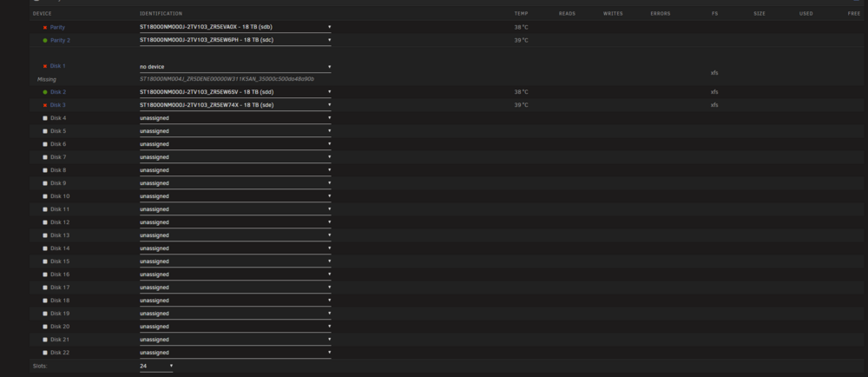Viewport: 868px width, 377px height.
Task: Open the Disk 13 unassigned dropdown
Action: (235, 235)
